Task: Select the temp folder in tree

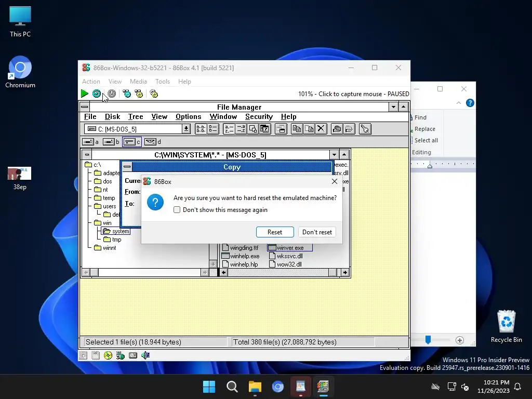Action: coord(104,198)
